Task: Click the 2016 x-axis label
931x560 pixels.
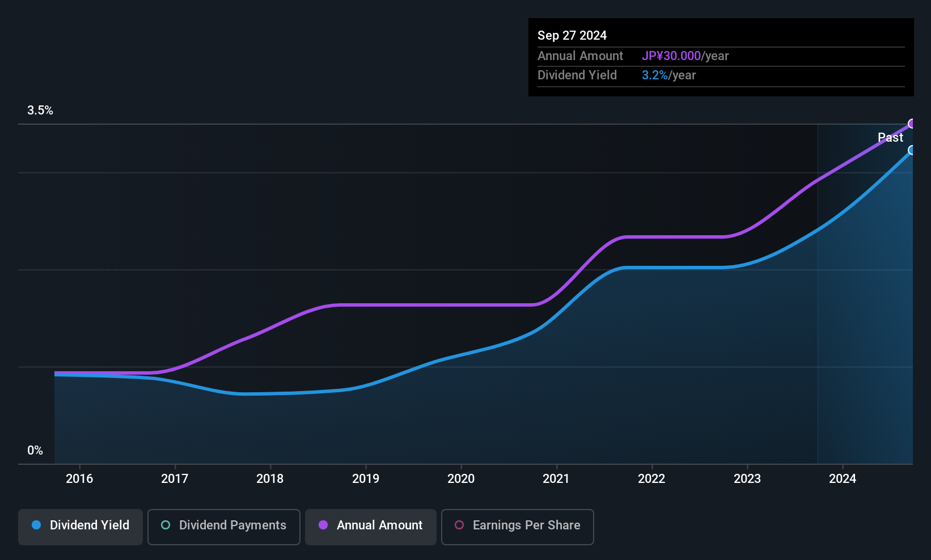Action: [x=79, y=479]
